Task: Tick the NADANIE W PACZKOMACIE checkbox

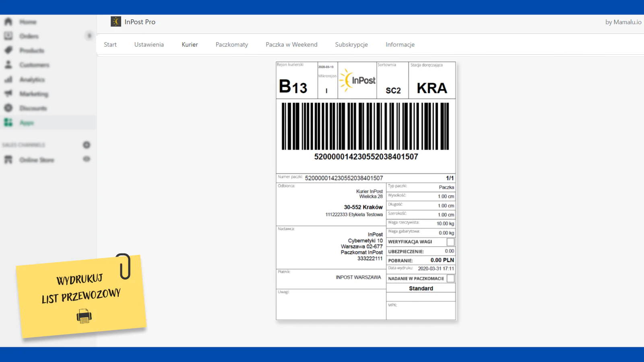Action: pos(450,278)
